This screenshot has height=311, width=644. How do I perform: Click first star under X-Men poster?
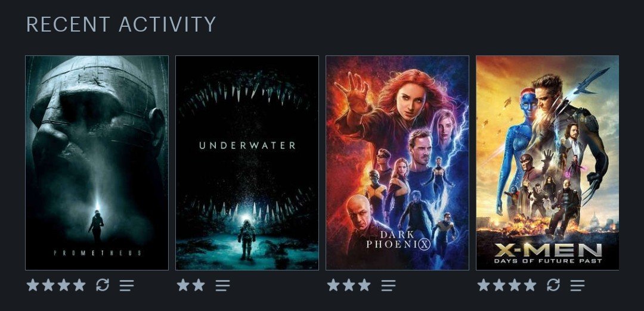coord(484,285)
